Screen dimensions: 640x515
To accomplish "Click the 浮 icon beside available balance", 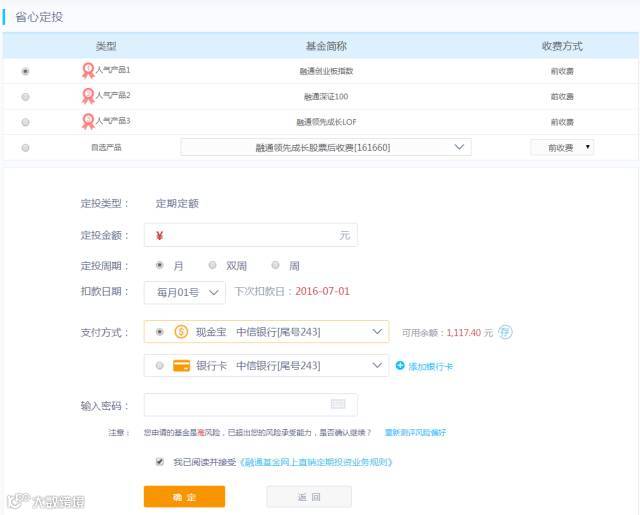I will click(x=505, y=332).
